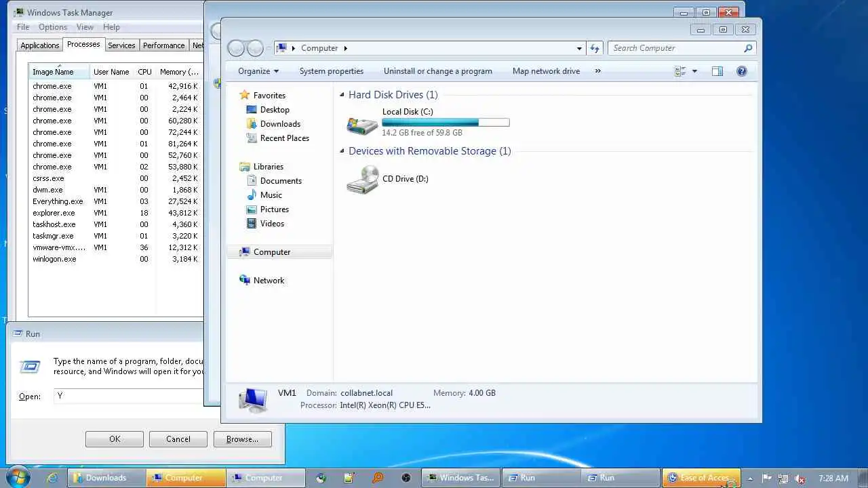The image size is (868, 488).
Task: Click the magnifier icon in Search Computer
Action: click(x=748, y=48)
